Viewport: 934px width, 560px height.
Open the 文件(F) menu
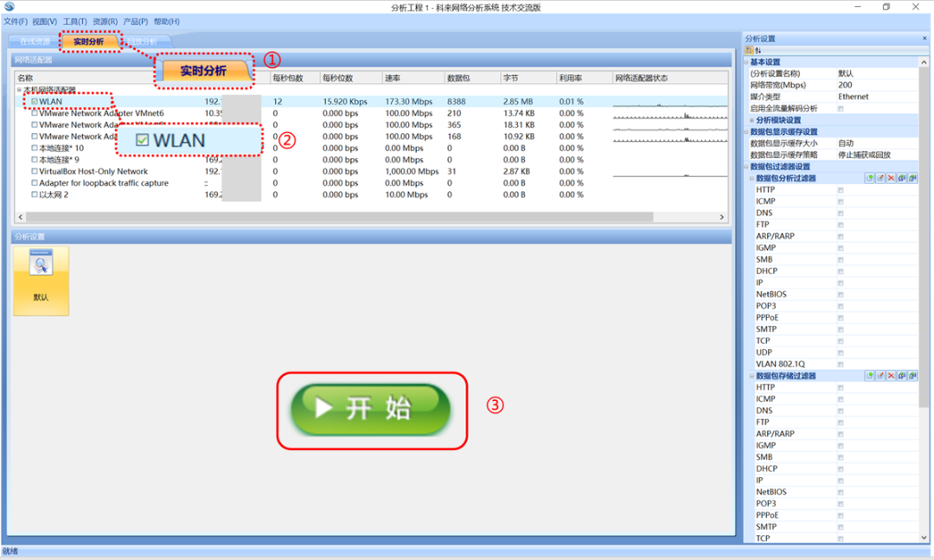(x=16, y=22)
